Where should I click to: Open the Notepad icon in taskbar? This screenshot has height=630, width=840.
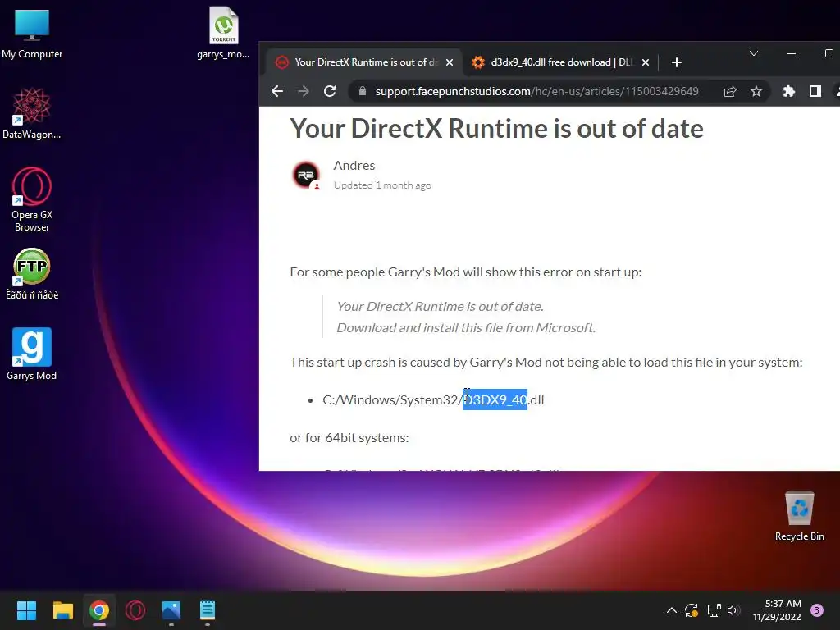(x=208, y=610)
